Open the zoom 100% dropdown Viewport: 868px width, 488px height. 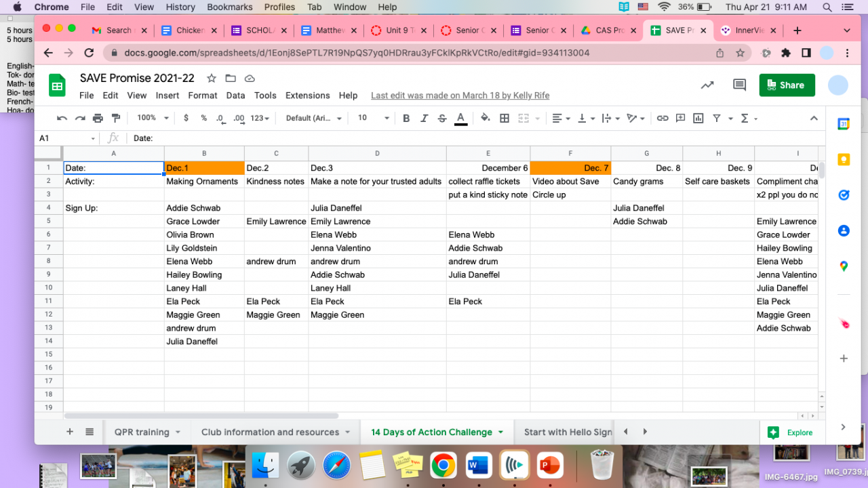(153, 118)
